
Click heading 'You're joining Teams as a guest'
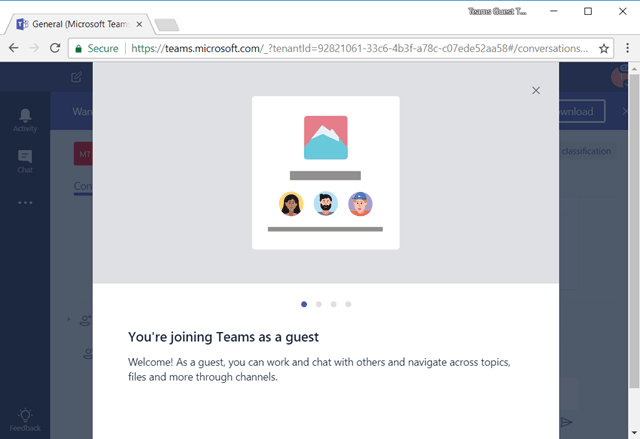(223, 337)
